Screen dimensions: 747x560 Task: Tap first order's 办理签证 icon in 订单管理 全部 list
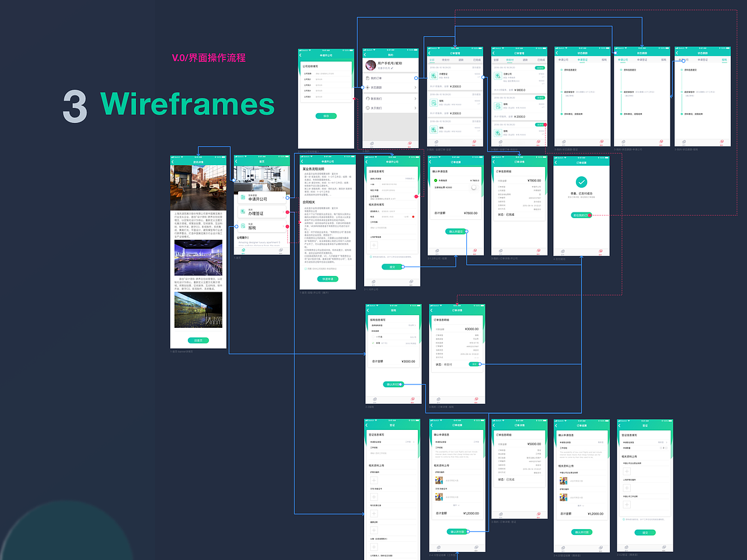(x=434, y=76)
